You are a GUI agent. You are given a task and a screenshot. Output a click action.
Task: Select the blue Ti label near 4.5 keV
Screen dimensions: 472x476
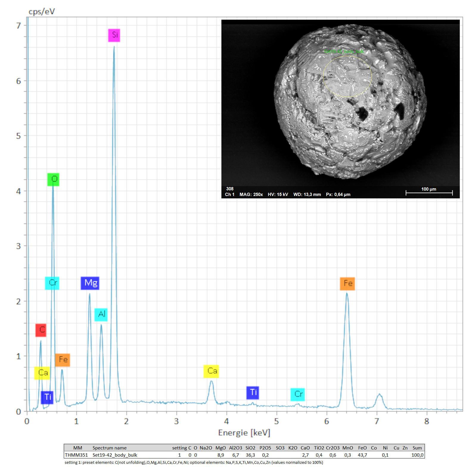[253, 393]
